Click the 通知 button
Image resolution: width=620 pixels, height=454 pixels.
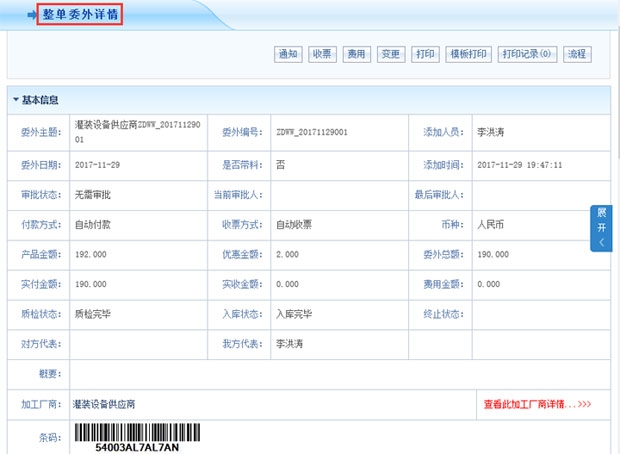(288, 54)
